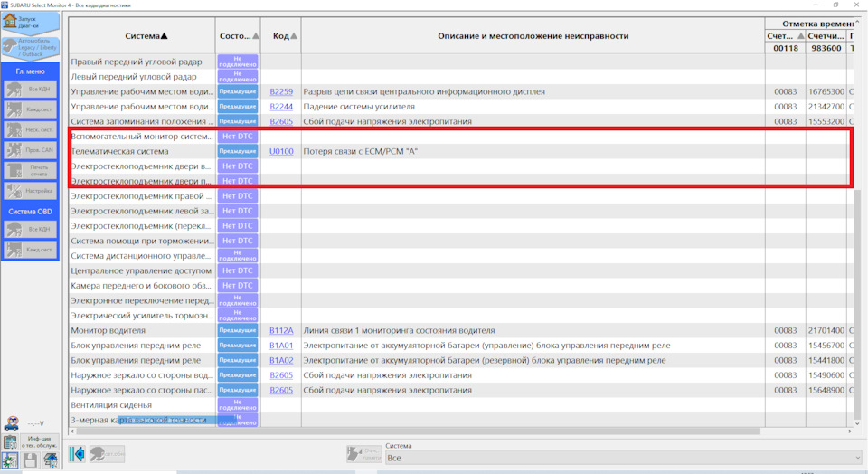This screenshot has height=474, width=868.
Task: Open B2605 link for Система запоминания положения
Action: 281,122
